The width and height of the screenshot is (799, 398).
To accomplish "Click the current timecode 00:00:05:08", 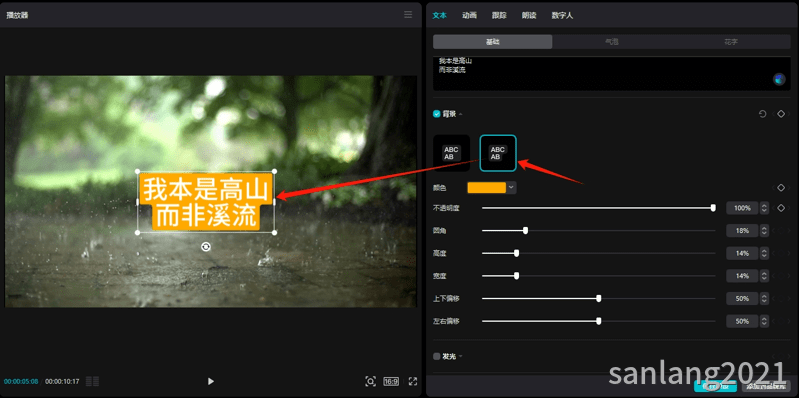I will pyautogui.click(x=21, y=381).
